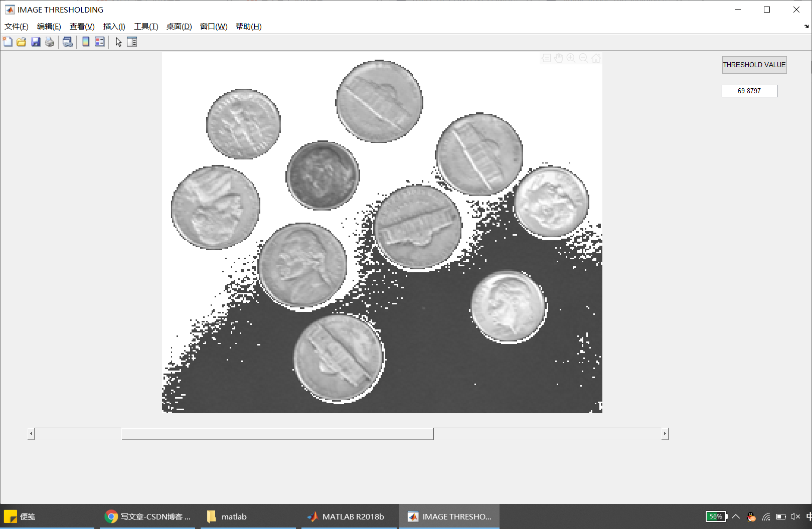Screen dimensions: 812x529
Task: Expand the hidden system tray icons chevron
Action: coord(736,516)
